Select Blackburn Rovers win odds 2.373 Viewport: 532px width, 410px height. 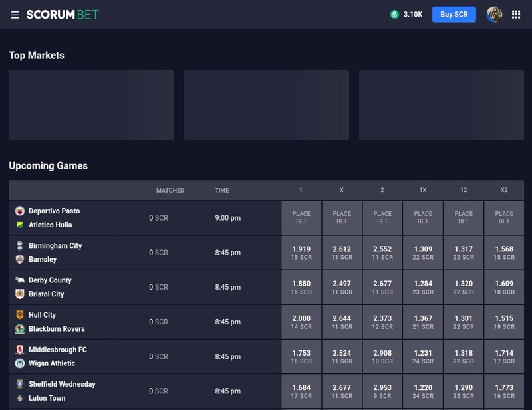tap(382, 322)
